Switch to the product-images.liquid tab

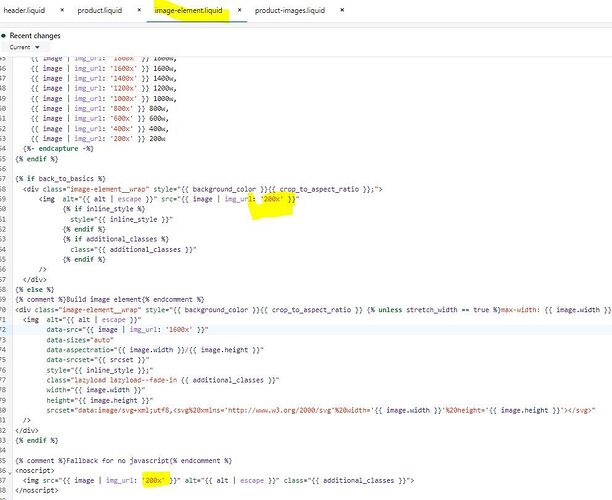click(x=290, y=11)
